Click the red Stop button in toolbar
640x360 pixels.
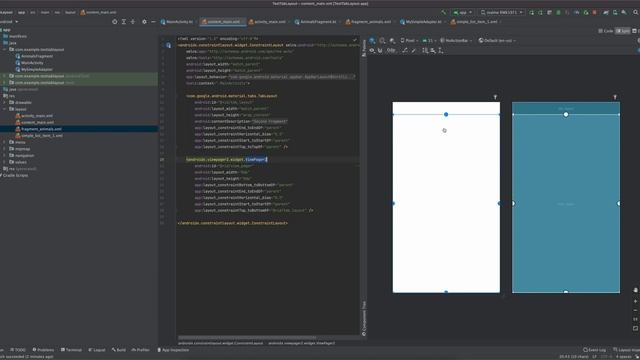[x=595, y=13]
